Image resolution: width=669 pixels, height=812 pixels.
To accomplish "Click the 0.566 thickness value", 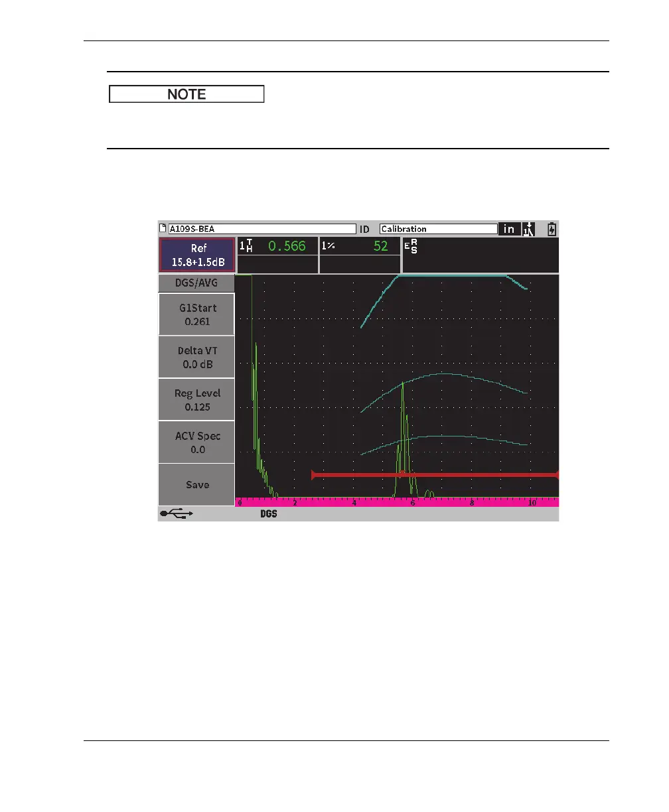I will [287, 246].
